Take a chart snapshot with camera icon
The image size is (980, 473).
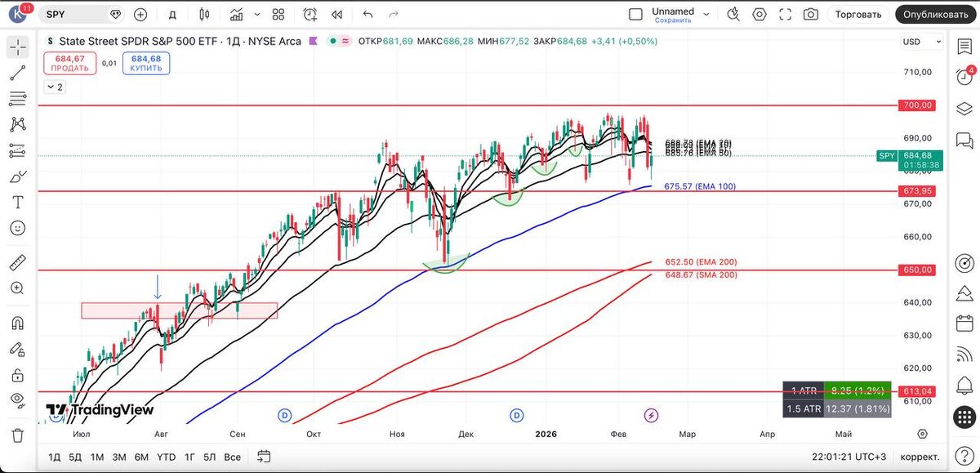coord(811,14)
